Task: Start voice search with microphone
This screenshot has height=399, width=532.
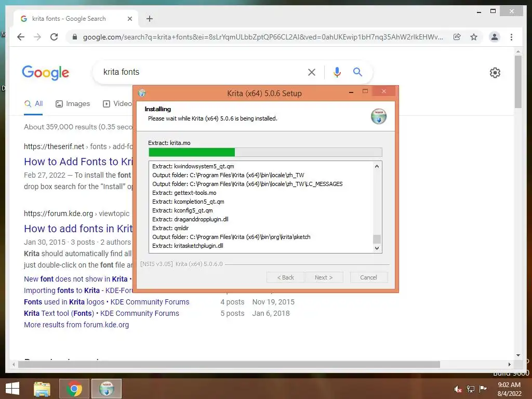Action: pyautogui.click(x=337, y=72)
